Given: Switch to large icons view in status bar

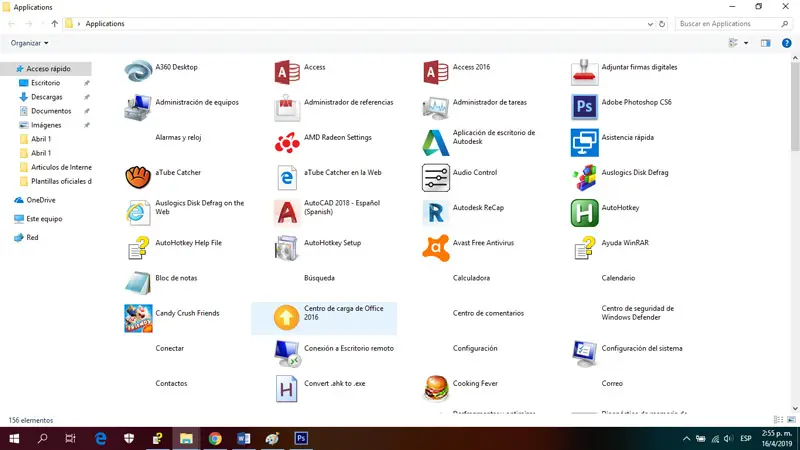Looking at the screenshot, I should point(791,420).
